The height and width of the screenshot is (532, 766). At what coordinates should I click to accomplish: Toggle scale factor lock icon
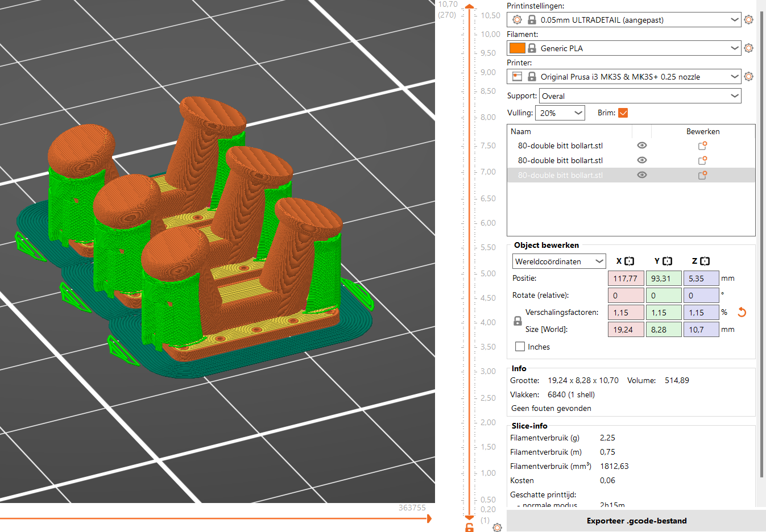[517, 321]
